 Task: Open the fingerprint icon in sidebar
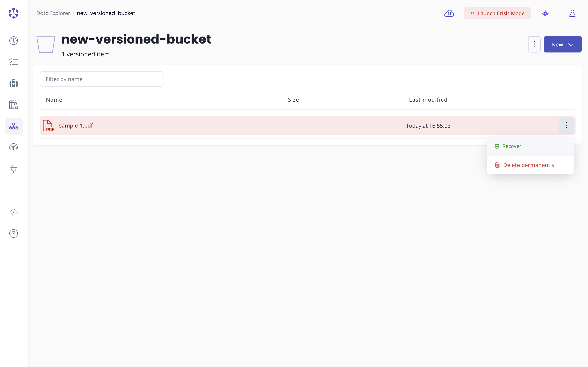point(14,147)
